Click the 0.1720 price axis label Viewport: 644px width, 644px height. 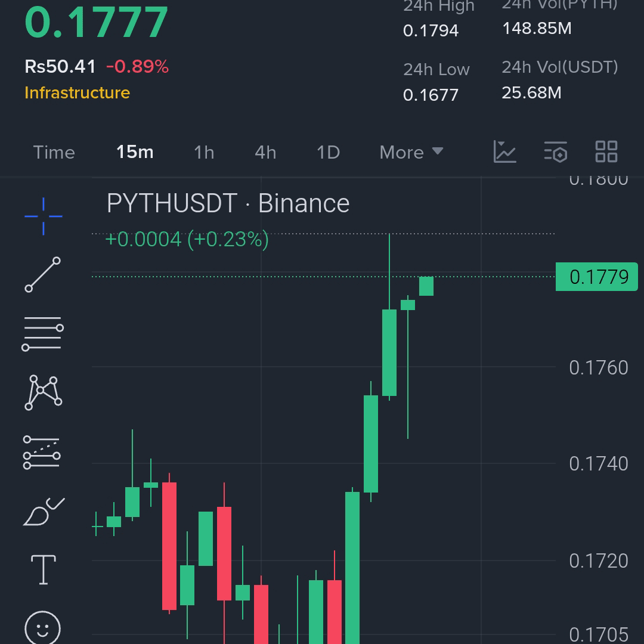tap(599, 561)
